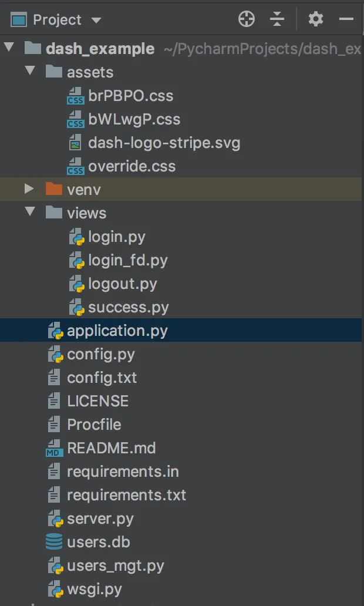Click the README.md markdown file icon
This screenshot has height=606, width=364.
tap(54, 449)
